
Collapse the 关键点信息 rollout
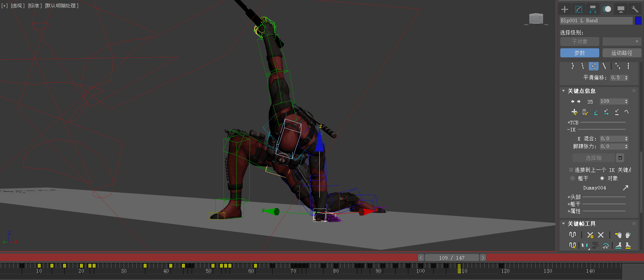click(x=563, y=91)
